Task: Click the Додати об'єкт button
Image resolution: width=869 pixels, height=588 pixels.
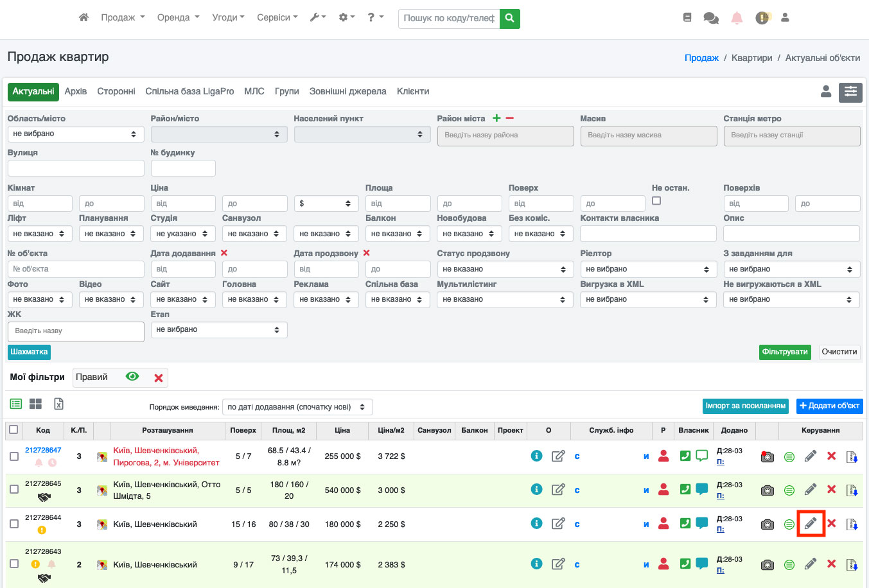Action: pyautogui.click(x=829, y=406)
